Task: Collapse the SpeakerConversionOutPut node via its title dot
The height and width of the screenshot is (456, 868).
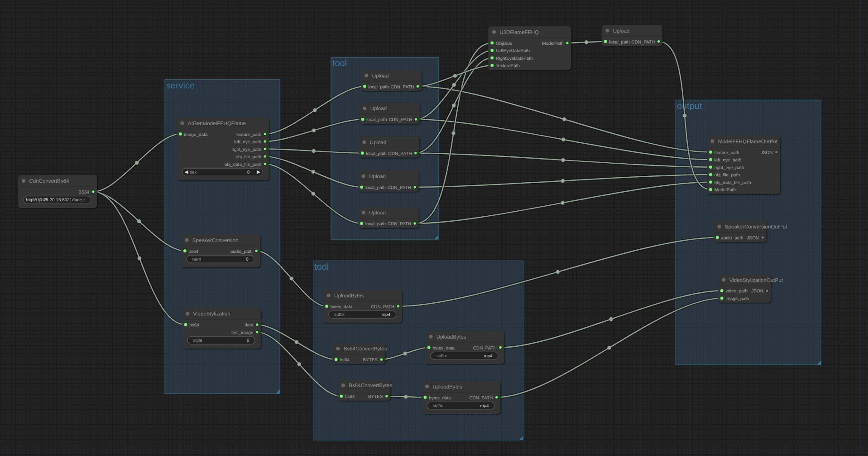Action: pyautogui.click(x=719, y=227)
